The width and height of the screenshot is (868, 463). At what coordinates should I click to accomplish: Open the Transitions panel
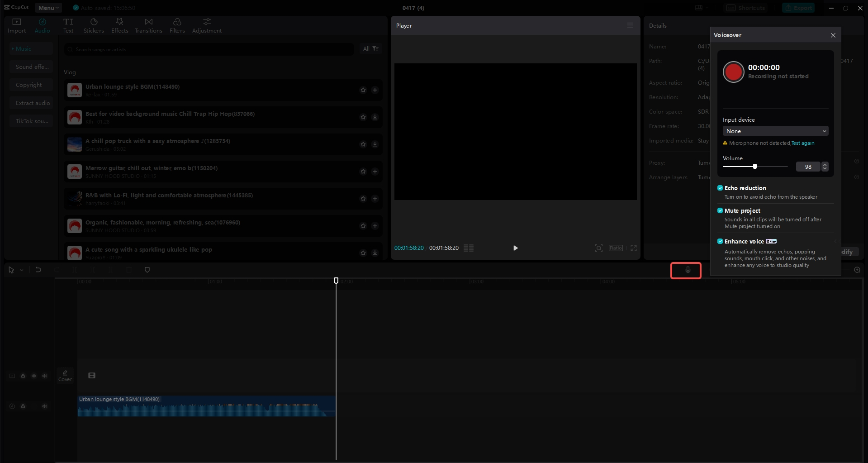coord(148,25)
